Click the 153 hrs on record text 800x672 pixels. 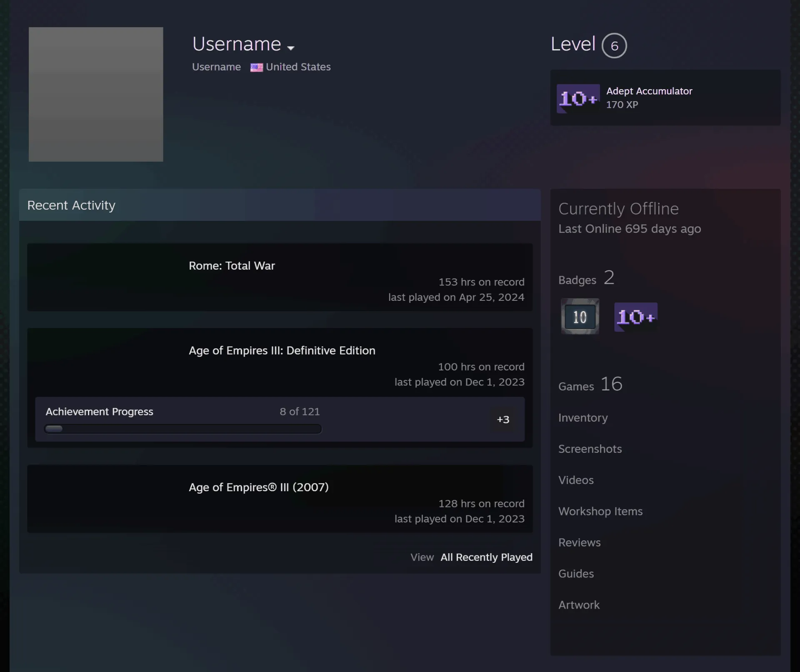(481, 282)
